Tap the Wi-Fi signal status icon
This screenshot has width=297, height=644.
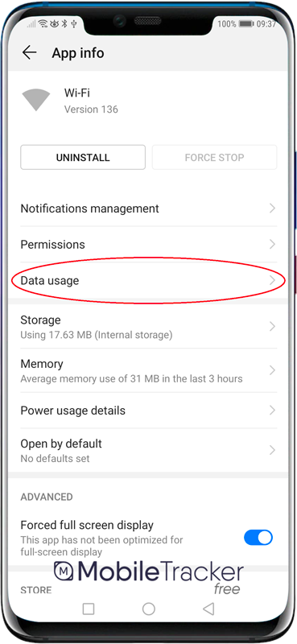click(43, 24)
